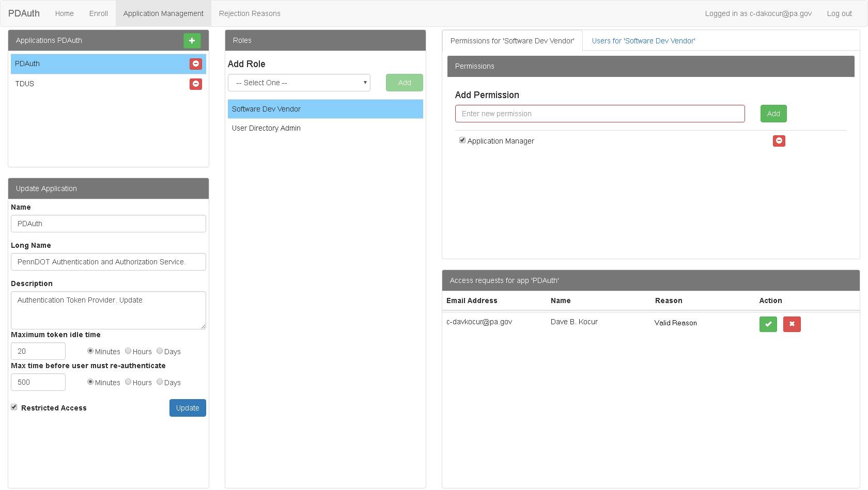The image size is (868, 490).
Task: Select Hours for maximum token idle time
Action: tap(128, 351)
